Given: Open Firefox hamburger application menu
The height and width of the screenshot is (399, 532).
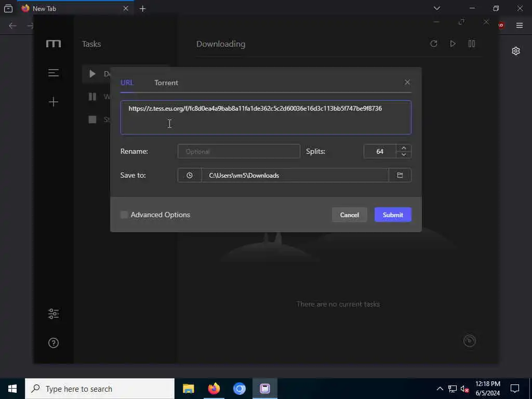Looking at the screenshot, I should click(520, 25).
